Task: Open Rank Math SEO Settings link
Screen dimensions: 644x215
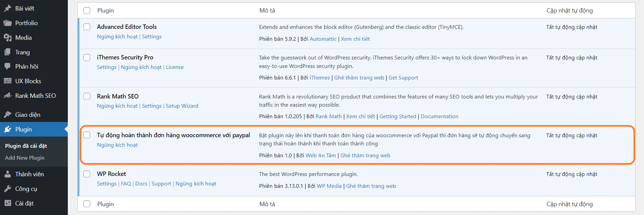Action: click(x=152, y=106)
